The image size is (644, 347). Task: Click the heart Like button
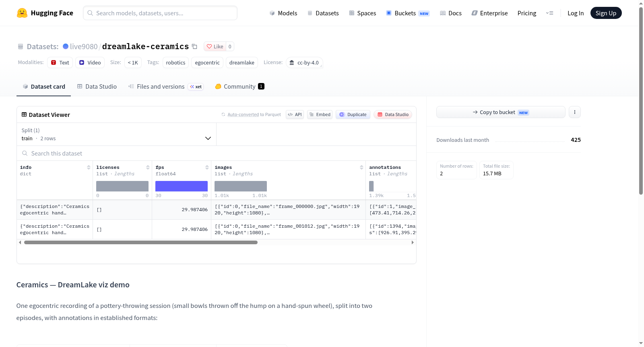215,46
